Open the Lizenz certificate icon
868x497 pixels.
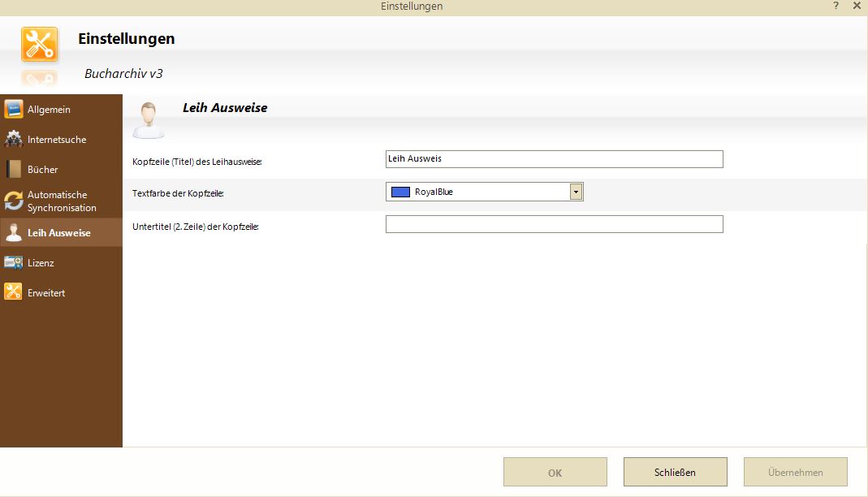[13, 262]
